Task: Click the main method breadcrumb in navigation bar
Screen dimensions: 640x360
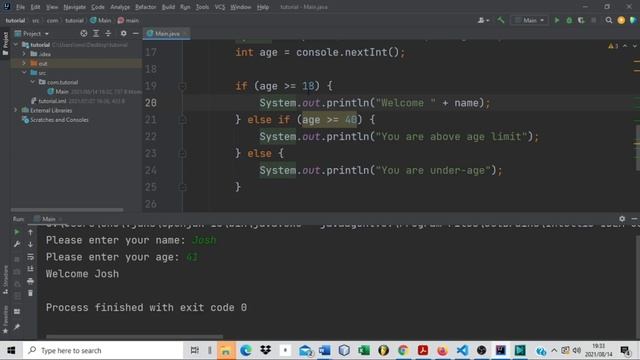Action: coord(128,20)
